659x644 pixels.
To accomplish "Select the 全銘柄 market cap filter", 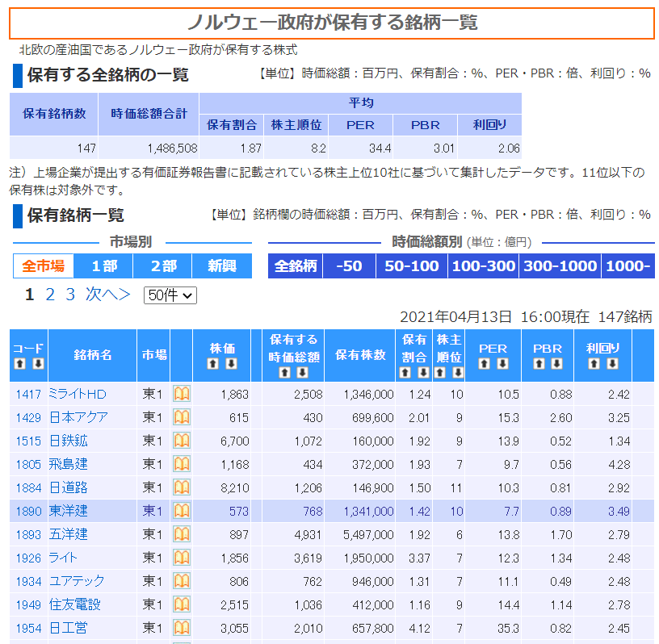I will (x=295, y=266).
